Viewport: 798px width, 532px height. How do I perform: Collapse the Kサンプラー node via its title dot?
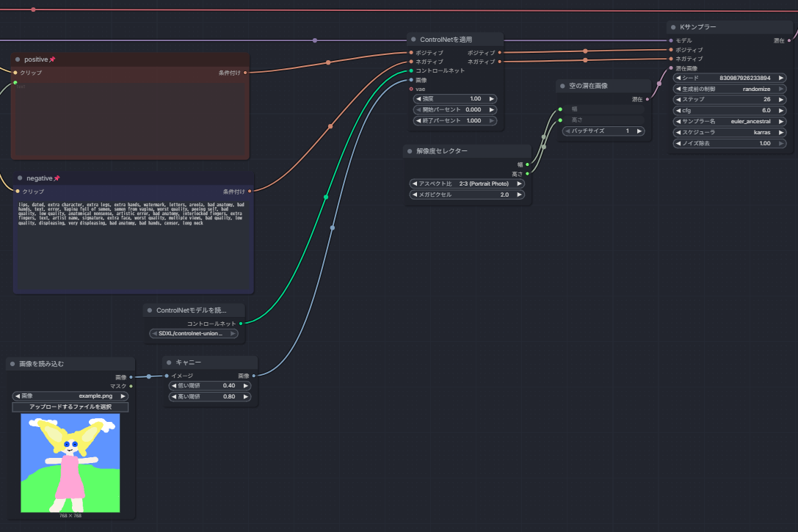673,27
